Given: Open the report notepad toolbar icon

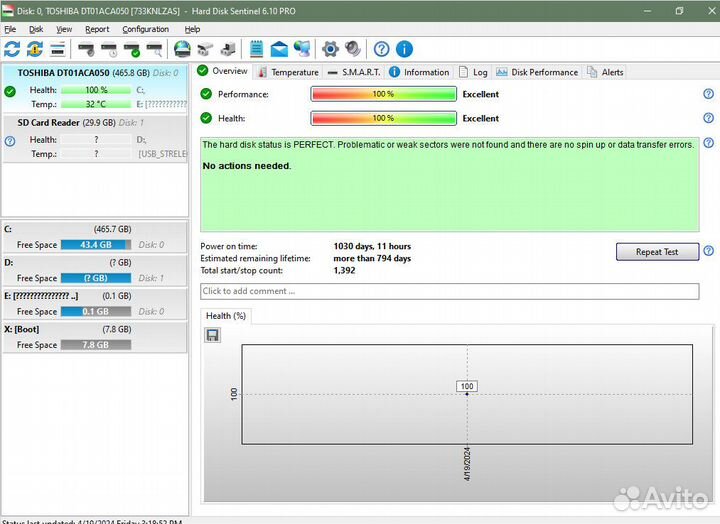Looking at the screenshot, I should point(256,49).
